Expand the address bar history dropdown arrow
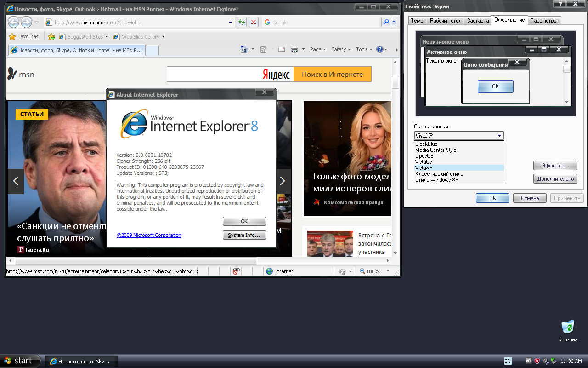Image resolution: width=588 pixels, height=368 pixels. coord(231,22)
